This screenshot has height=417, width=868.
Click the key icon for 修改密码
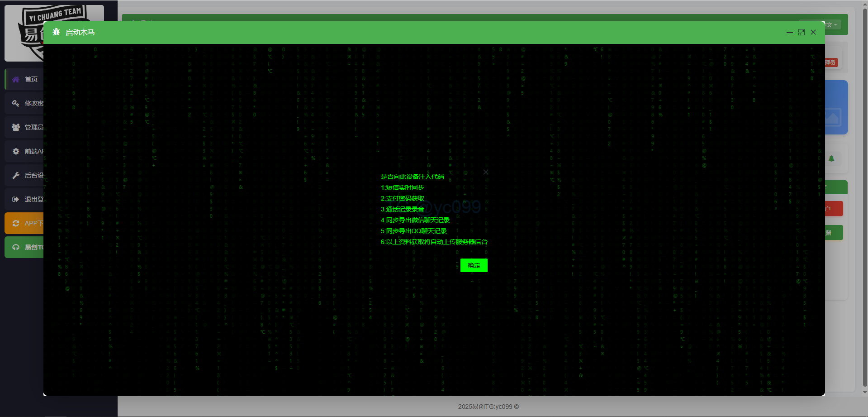(x=16, y=103)
